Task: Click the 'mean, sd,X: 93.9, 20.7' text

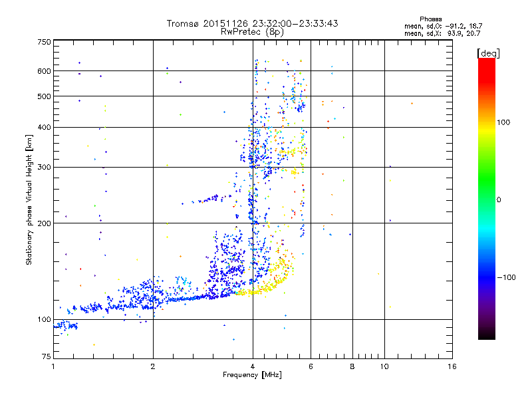Action: (442, 33)
